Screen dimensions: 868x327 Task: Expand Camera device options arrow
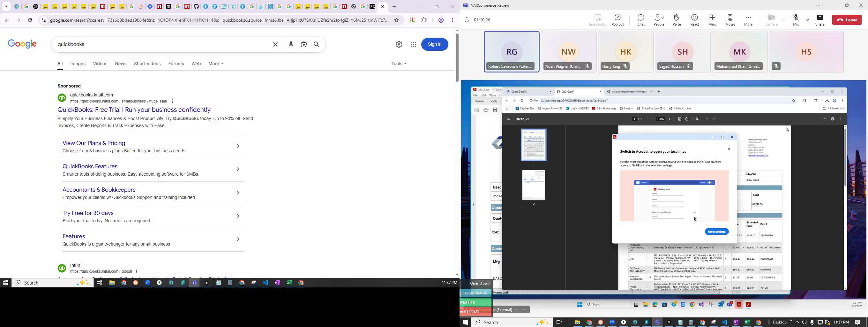783,20
